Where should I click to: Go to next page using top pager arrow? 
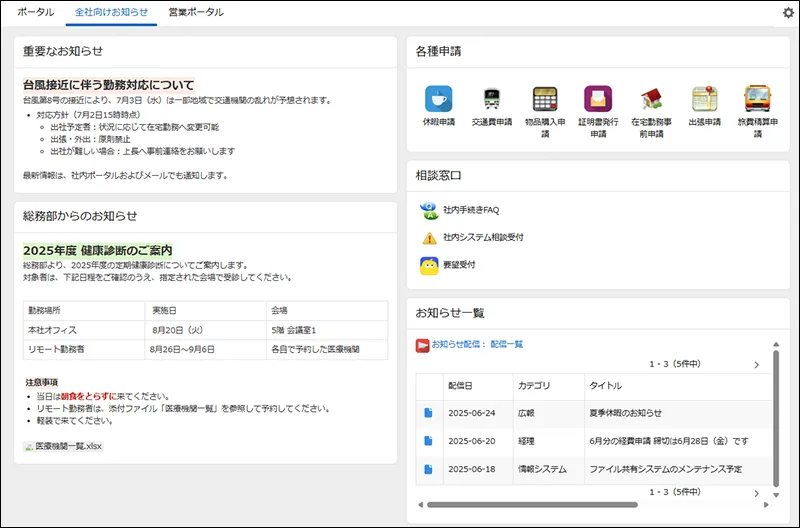point(756,365)
